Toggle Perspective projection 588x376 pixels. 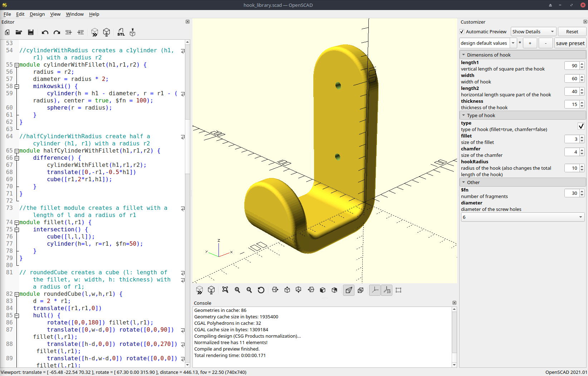pos(349,290)
